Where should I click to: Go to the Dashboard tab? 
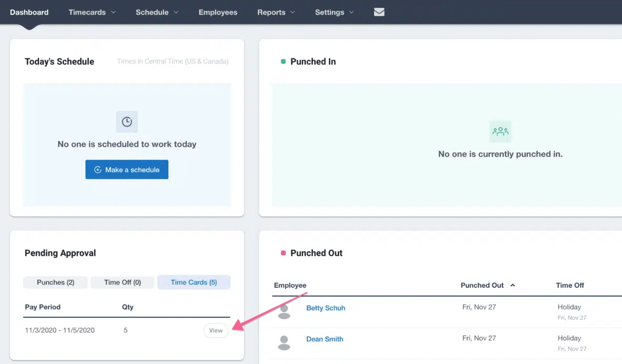(29, 12)
